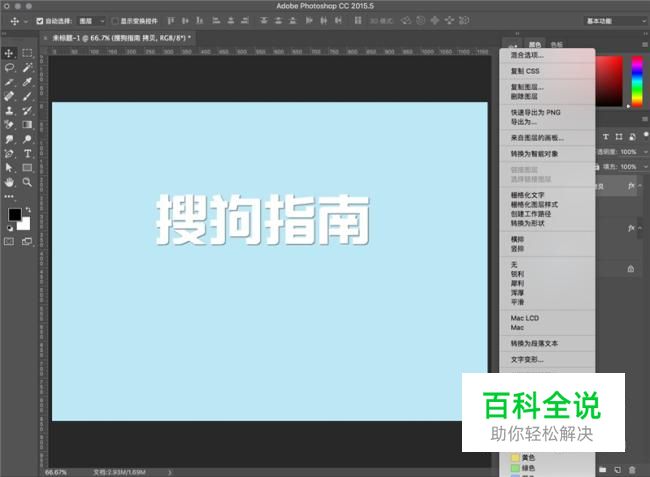Select the Gradient tool
This screenshot has height=477, width=650.
pos(27,125)
